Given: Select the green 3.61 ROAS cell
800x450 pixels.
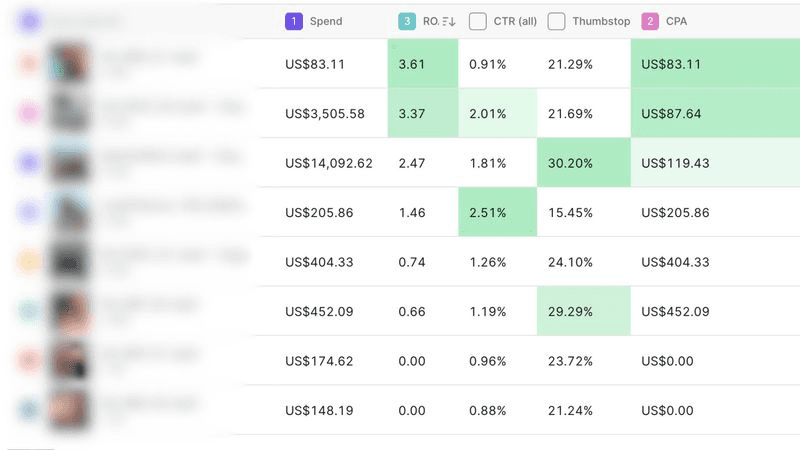Looking at the screenshot, I should point(423,63).
